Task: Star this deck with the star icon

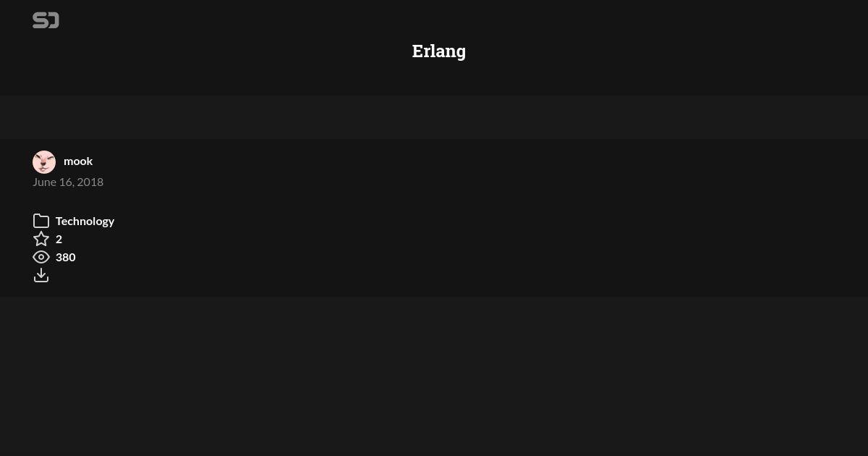Action: (41, 239)
